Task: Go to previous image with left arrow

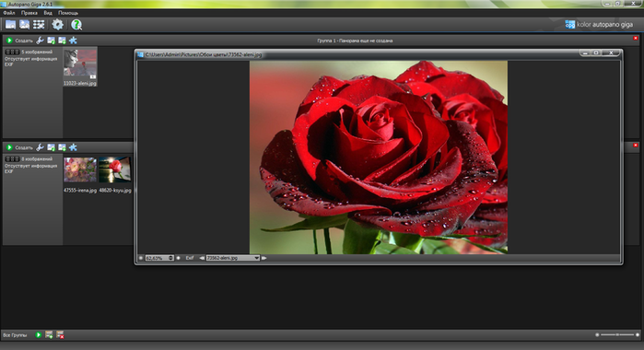Action: [202, 258]
